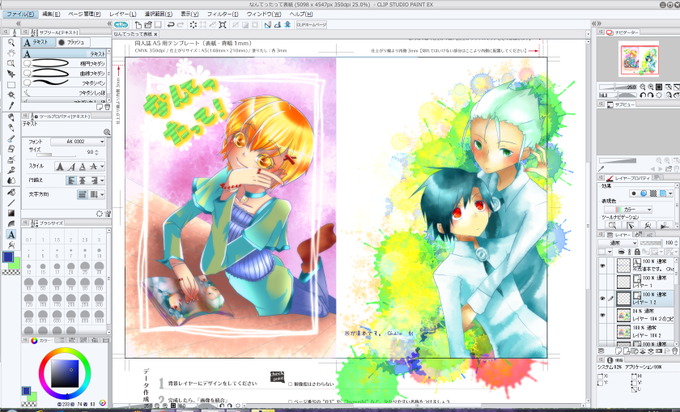Toggle bold text style
The width and height of the screenshot is (680, 412).
click(60, 167)
